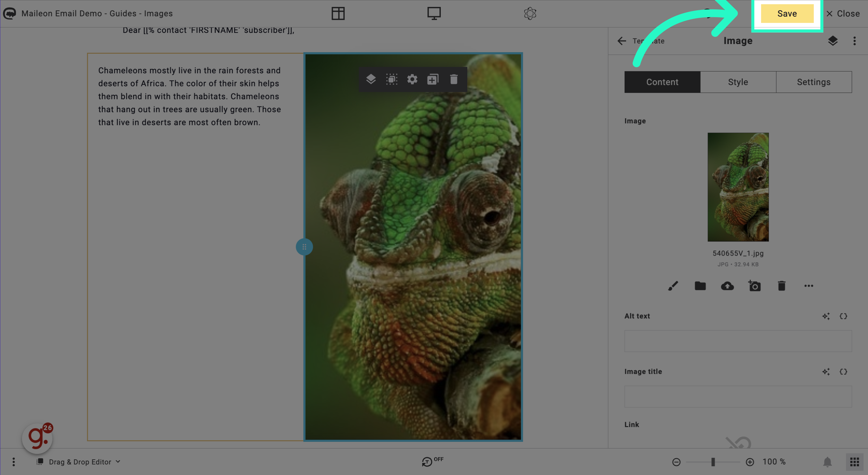The width and height of the screenshot is (868, 475).
Task: Click the greeting line with FIRSTNAME tag
Action: click(208, 30)
